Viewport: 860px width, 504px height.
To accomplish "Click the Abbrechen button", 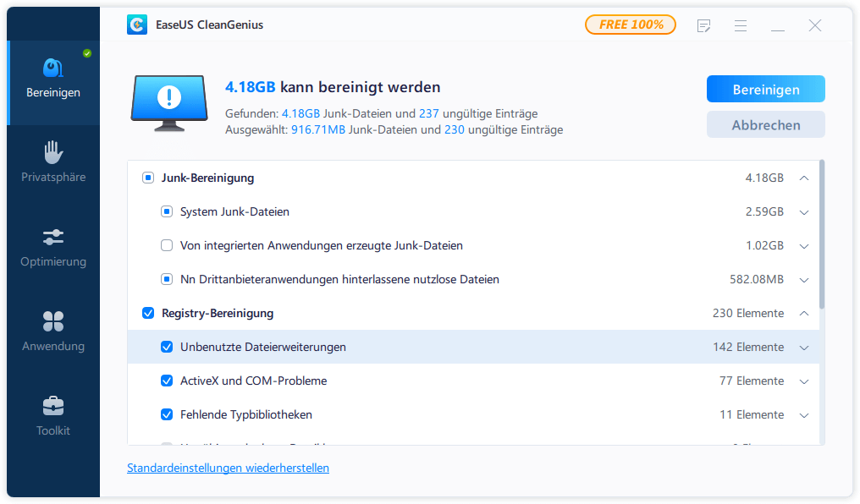I will click(x=766, y=125).
